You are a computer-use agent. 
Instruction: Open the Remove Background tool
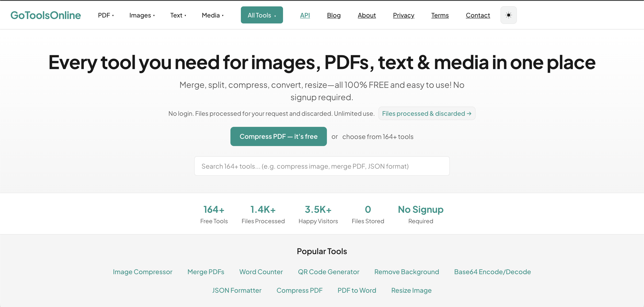tap(407, 272)
